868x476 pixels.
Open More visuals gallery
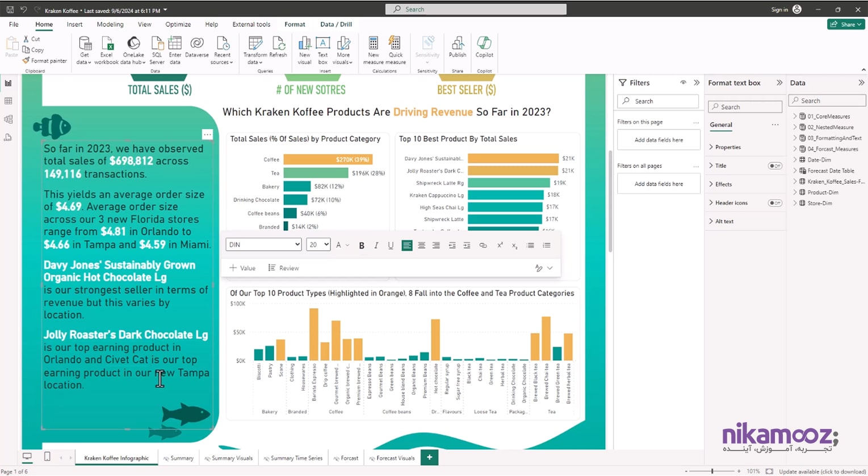click(343, 50)
